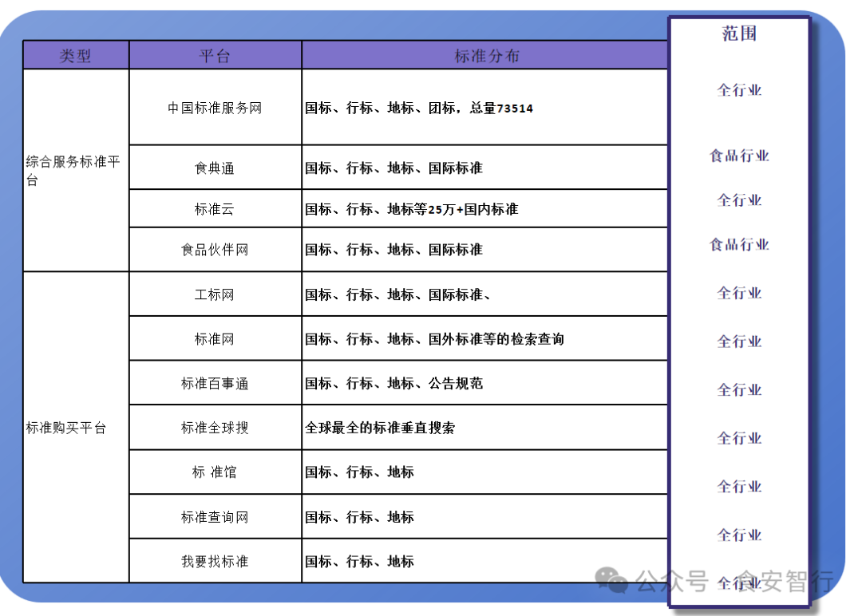Click the 平台 column header
862x616 pixels.
[215, 56]
